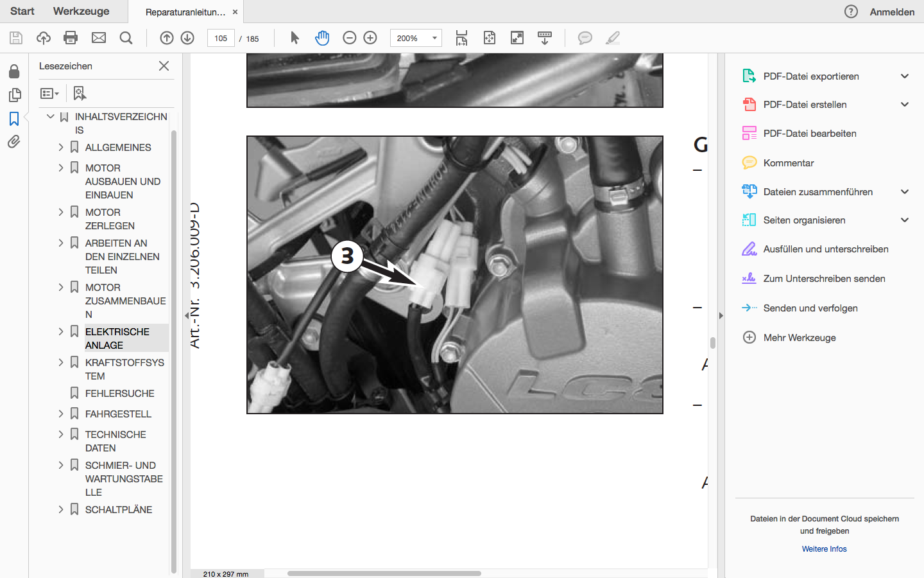
Task: Open the 200% zoom level dropdown
Action: coord(434,38)
